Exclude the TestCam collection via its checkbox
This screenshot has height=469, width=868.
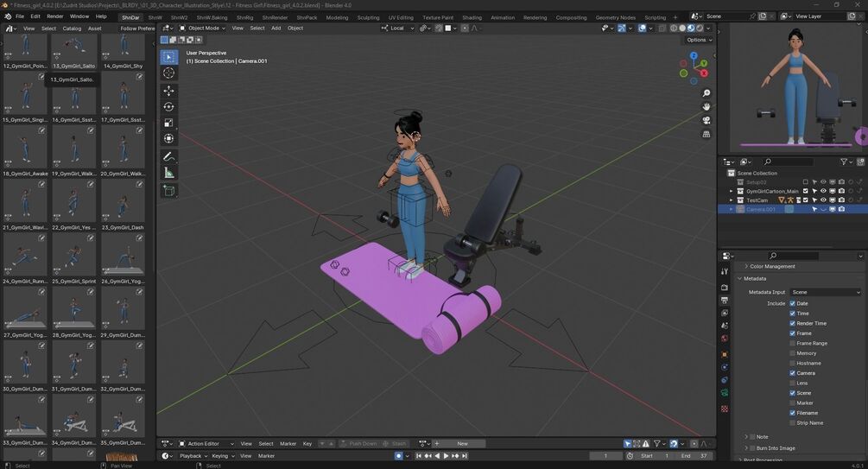[x=806, y=200]
